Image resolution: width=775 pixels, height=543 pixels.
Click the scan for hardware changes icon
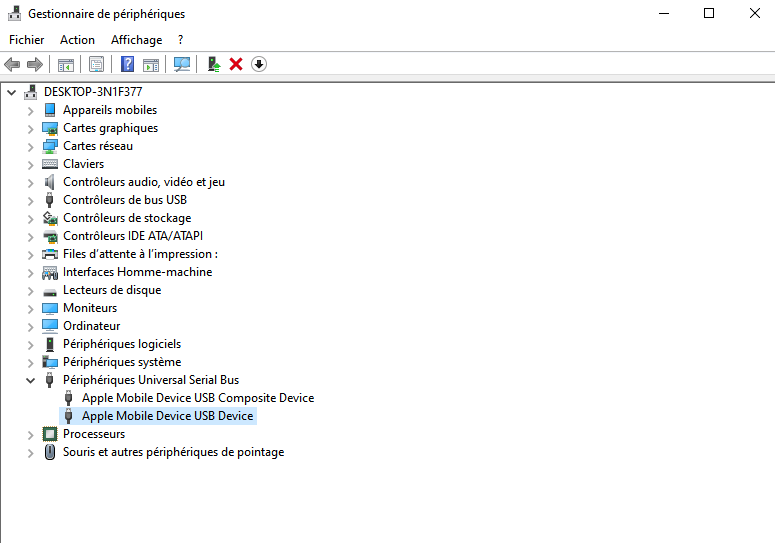coord(182,64)
